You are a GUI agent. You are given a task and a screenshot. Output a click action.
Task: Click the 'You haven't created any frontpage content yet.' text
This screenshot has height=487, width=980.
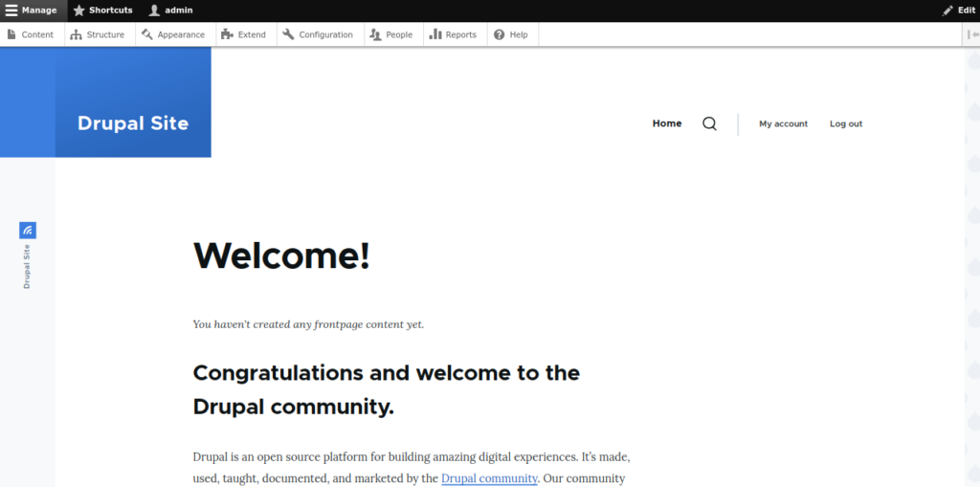308,324
